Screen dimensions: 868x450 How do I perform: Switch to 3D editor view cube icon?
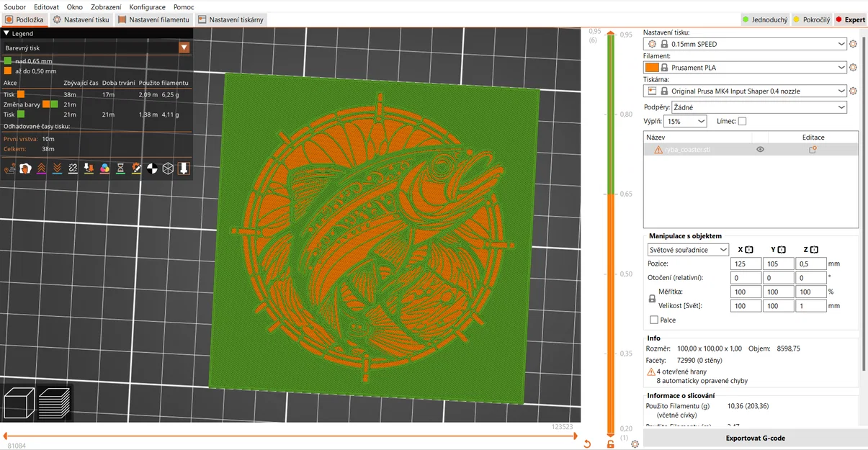tap(19, 402)
